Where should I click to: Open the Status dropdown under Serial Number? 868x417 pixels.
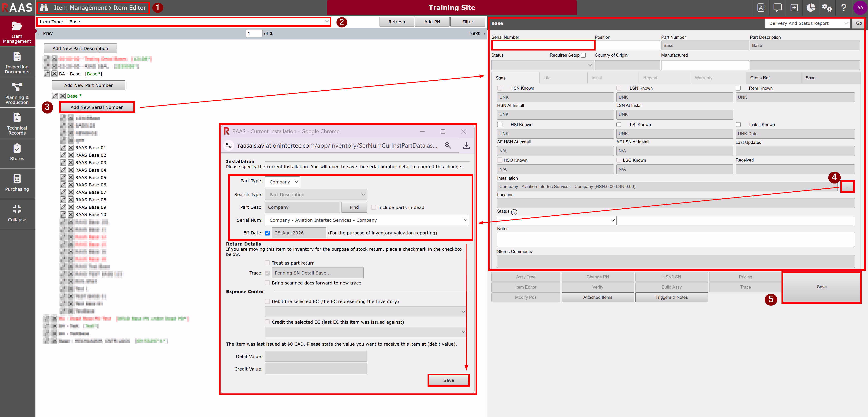(x=542, y=65)
